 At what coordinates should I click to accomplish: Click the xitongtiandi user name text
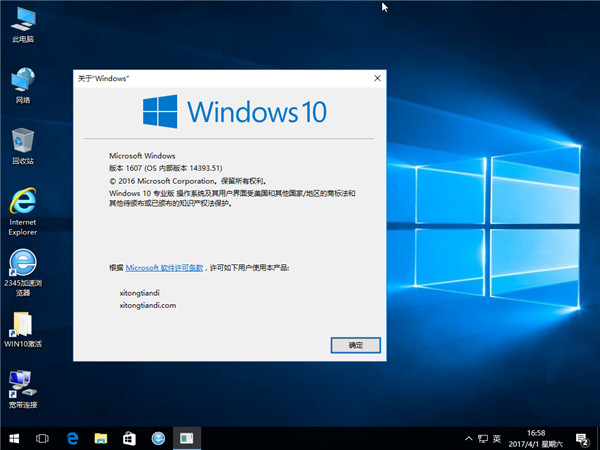pos(139,293)
